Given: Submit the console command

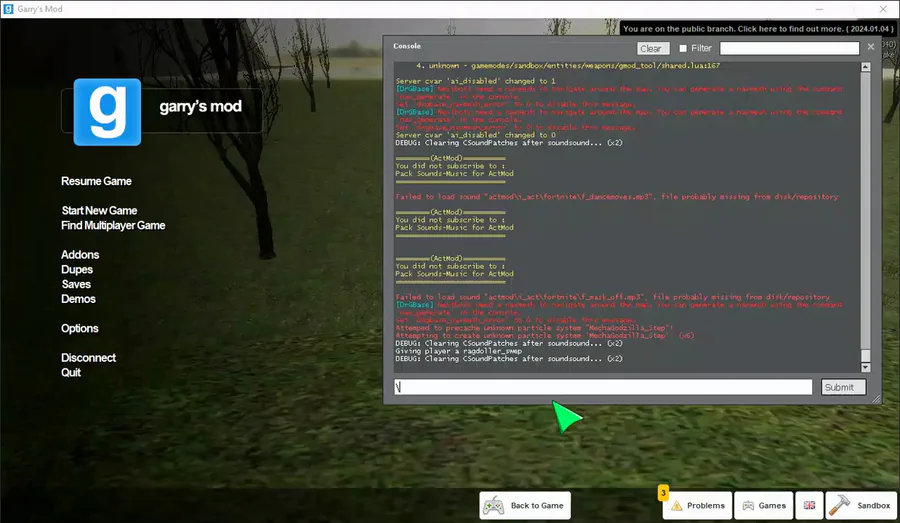Looking at the screenshot, I should [843, 388].
